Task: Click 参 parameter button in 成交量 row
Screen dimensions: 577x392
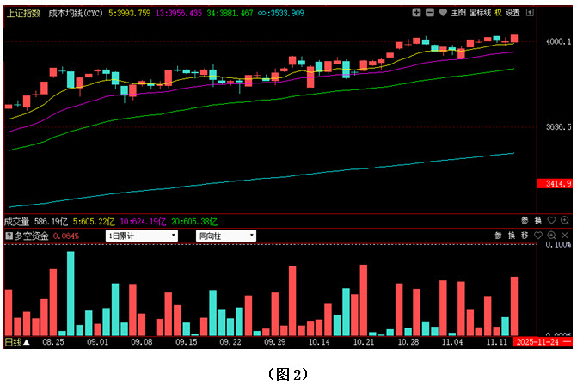Action: (x=523, y=221)
